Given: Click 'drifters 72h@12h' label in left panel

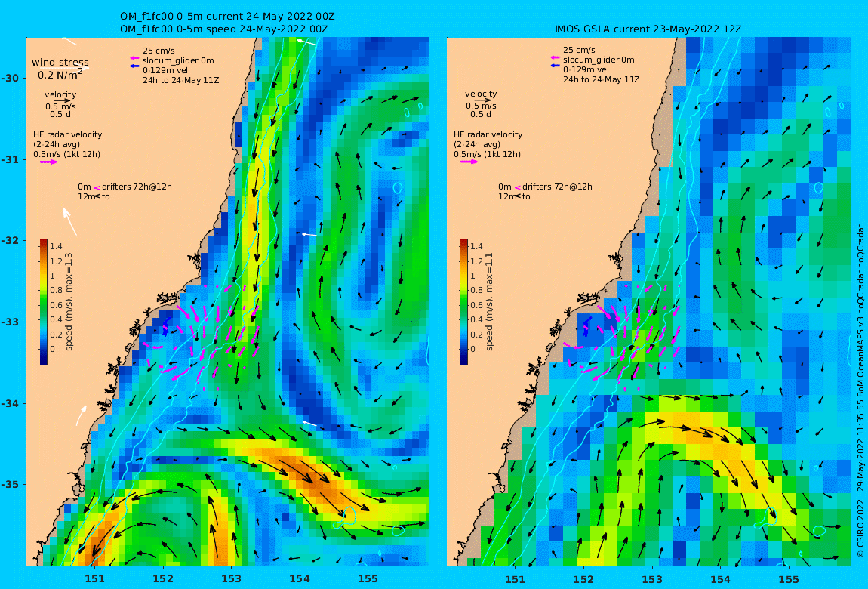Looking at the screenshot, I should click(137, 187).
